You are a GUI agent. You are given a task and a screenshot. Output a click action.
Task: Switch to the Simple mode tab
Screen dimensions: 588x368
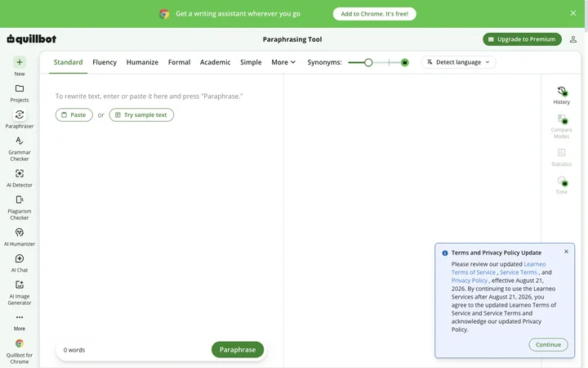[251, 62]
